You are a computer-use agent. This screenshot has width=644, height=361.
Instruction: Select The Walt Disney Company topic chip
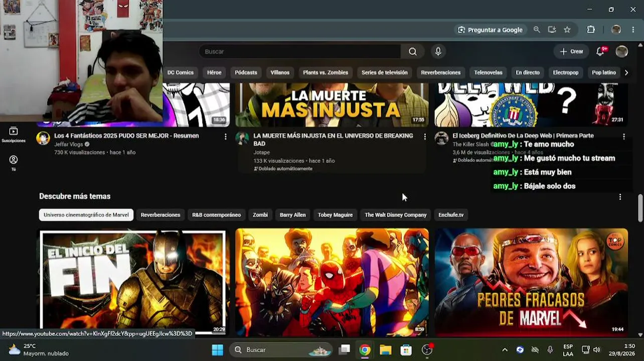tap(396, 215)
